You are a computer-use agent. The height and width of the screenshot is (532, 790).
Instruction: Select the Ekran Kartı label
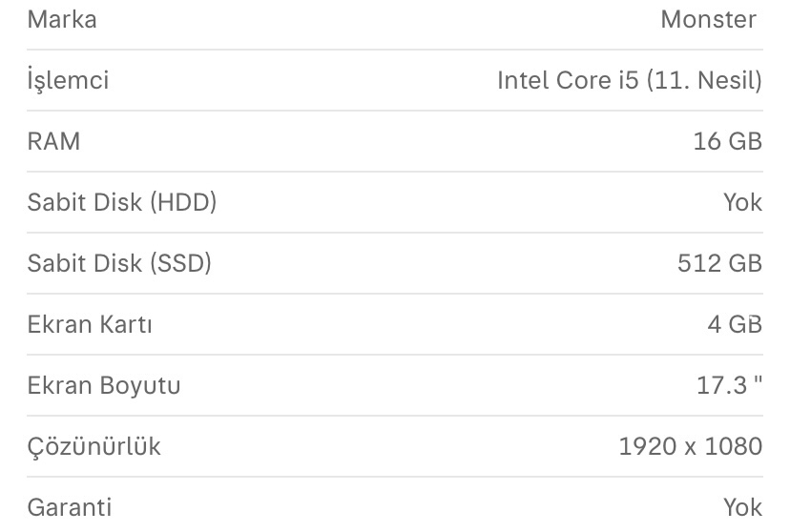90,324
